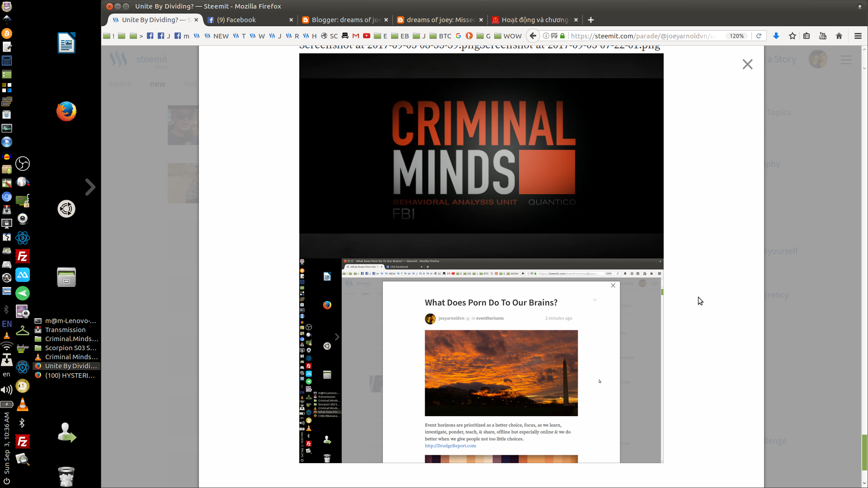Open the Firefox hamburger menu
This screenshot has height=488, width=868.
858,36
